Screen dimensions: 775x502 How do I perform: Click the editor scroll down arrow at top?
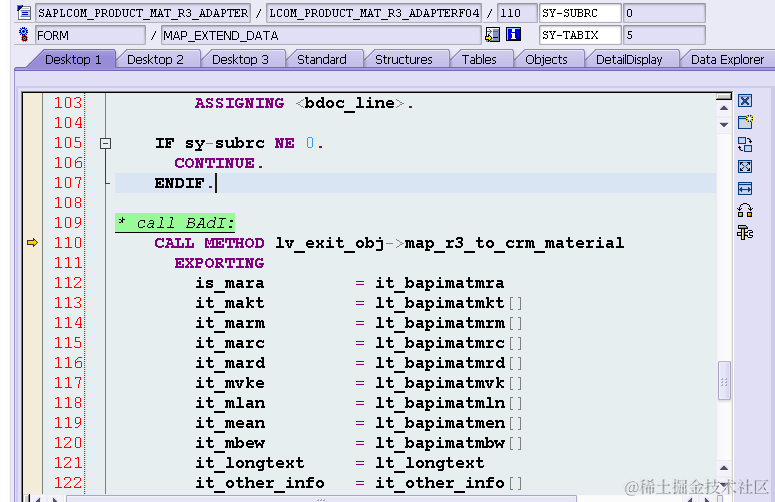coord(724,125)
